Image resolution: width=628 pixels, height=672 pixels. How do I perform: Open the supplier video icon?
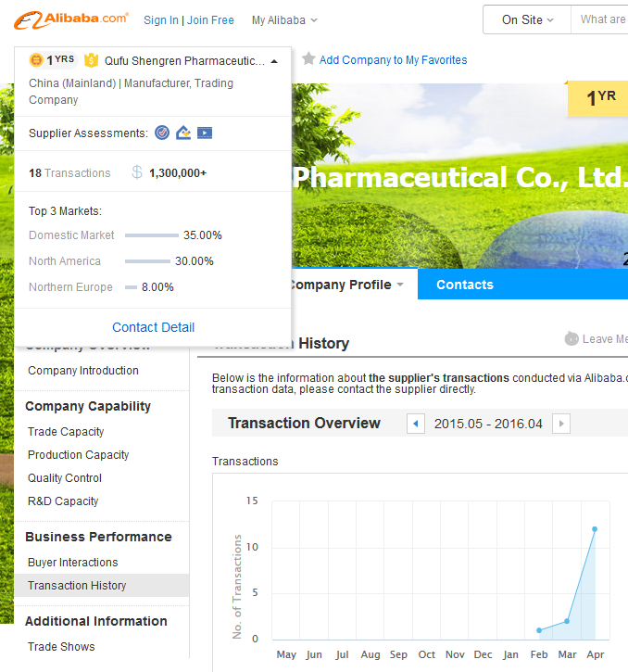[205, 133]
